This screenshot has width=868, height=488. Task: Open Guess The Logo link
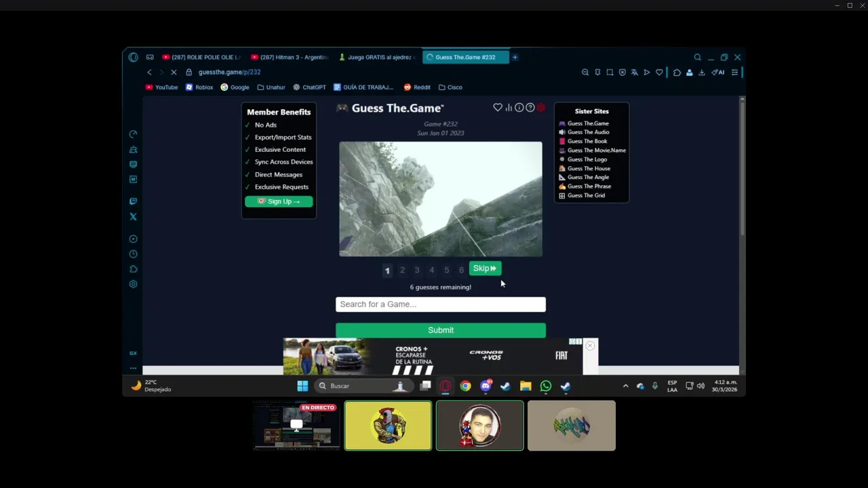tap(583, 159)
